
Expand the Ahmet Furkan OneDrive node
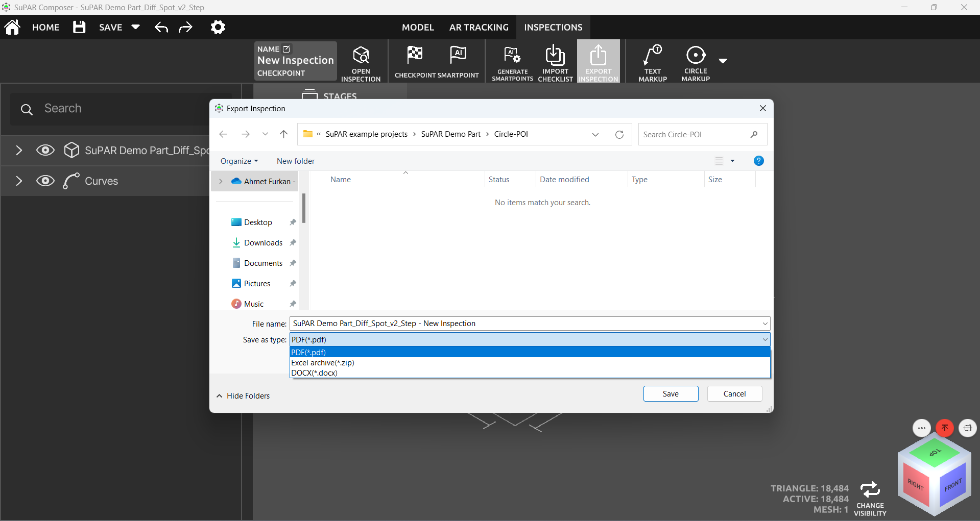point(221,181)
